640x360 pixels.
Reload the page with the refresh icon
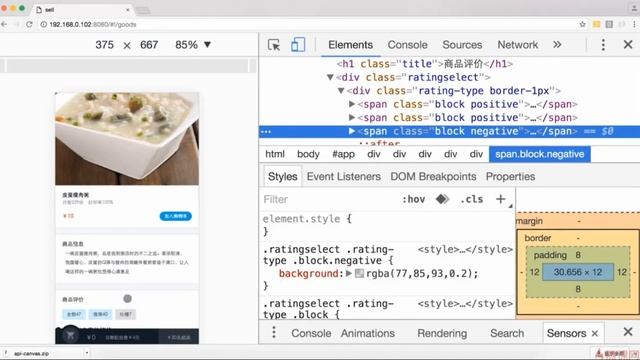(29, 24)
